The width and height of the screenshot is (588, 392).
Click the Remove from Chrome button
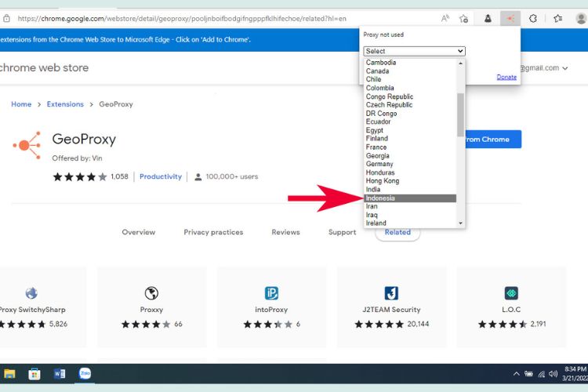pyautogui.click(x=493, y=140)
